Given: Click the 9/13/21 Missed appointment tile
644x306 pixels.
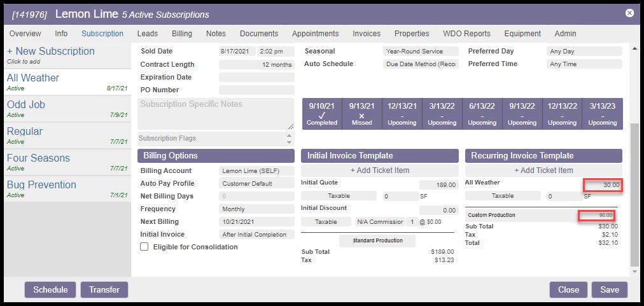Looking at the screenshot, I should (x=361, y=114).
